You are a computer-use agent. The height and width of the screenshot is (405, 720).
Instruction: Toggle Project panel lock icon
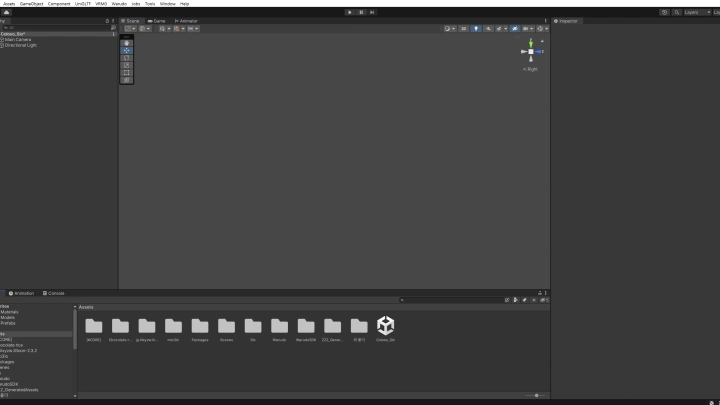tap(540, 293)
